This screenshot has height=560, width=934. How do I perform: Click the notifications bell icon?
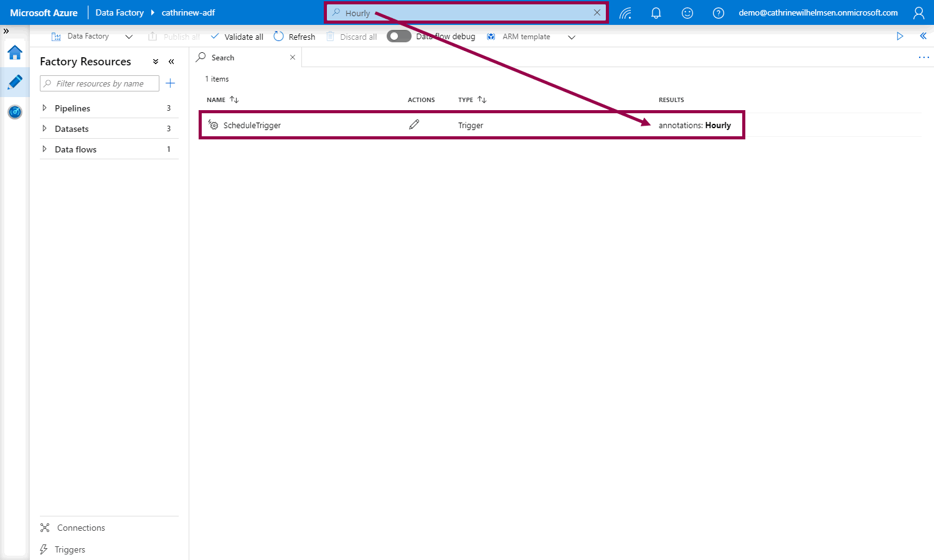(x=656, y=13)
